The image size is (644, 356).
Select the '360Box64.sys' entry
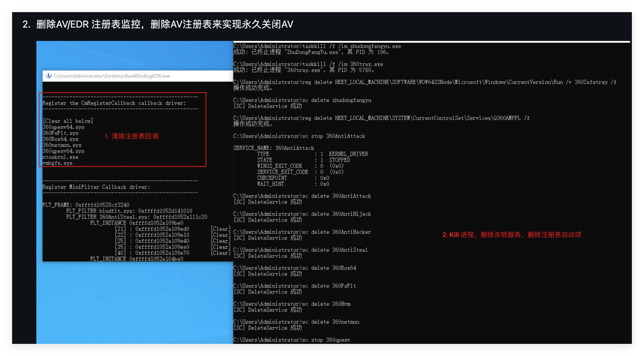[60, 139]
